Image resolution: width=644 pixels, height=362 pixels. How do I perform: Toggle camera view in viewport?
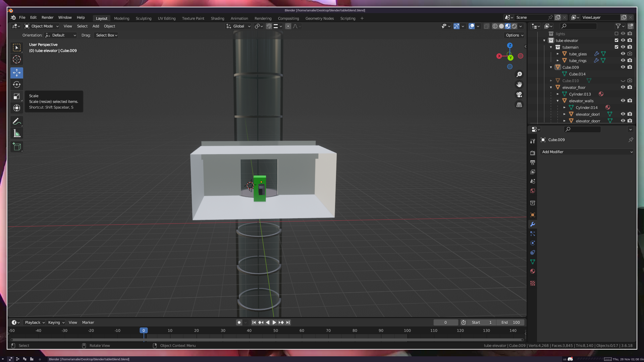tap(519, 95)
